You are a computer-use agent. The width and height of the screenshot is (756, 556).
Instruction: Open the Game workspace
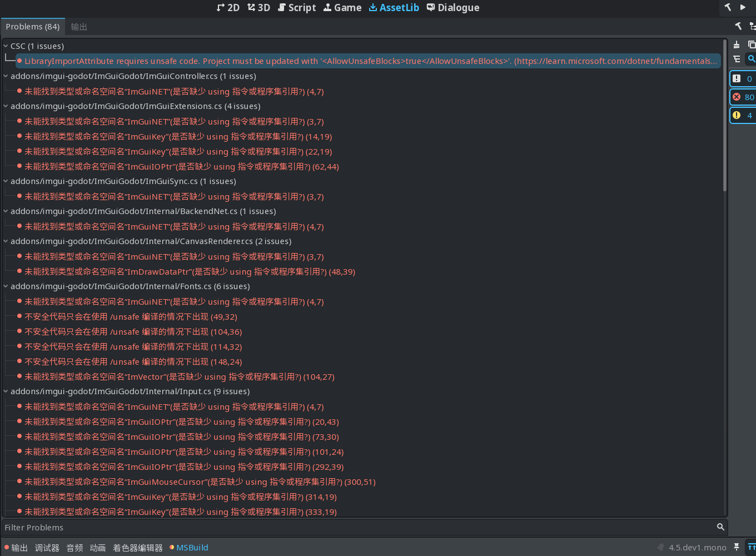point(342,8)
